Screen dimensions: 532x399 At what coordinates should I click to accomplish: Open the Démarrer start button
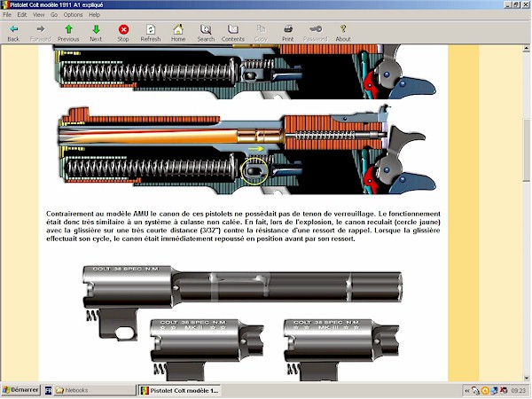[x=20, y=390]
